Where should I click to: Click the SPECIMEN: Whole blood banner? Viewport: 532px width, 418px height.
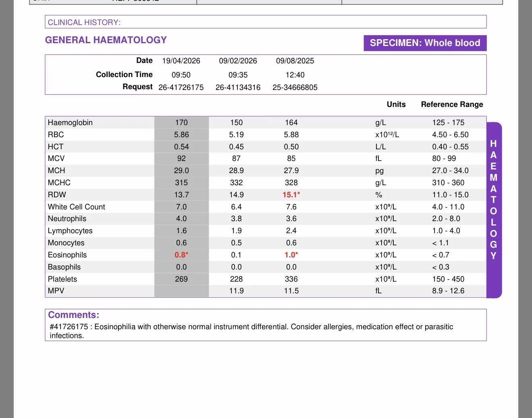[x=425, y=43]
